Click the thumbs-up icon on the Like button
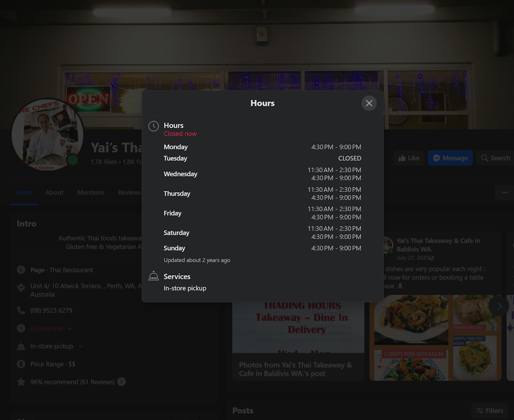 [402, 158]
